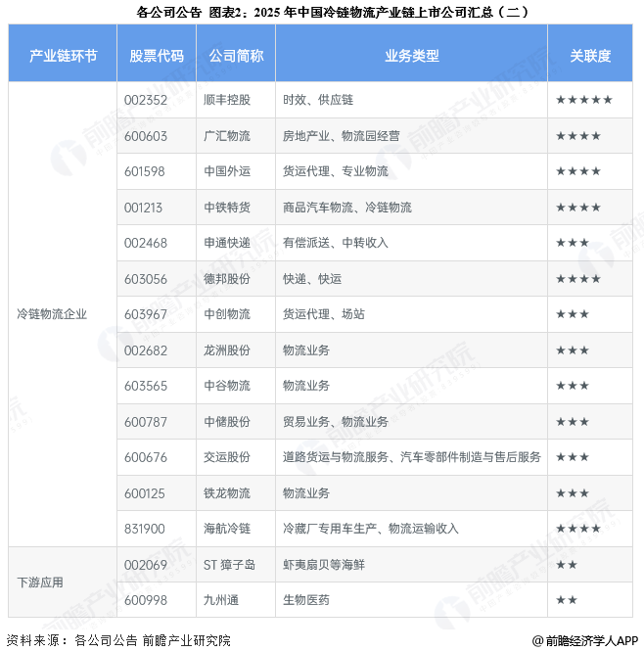Select company name 广汇物流
This screenshot has width=644, height=652.
pos(227,136)
